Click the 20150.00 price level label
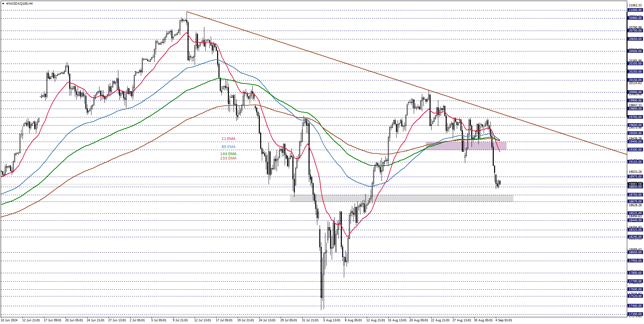The width and height of the screenshot is (644, 324). (635, 80)
